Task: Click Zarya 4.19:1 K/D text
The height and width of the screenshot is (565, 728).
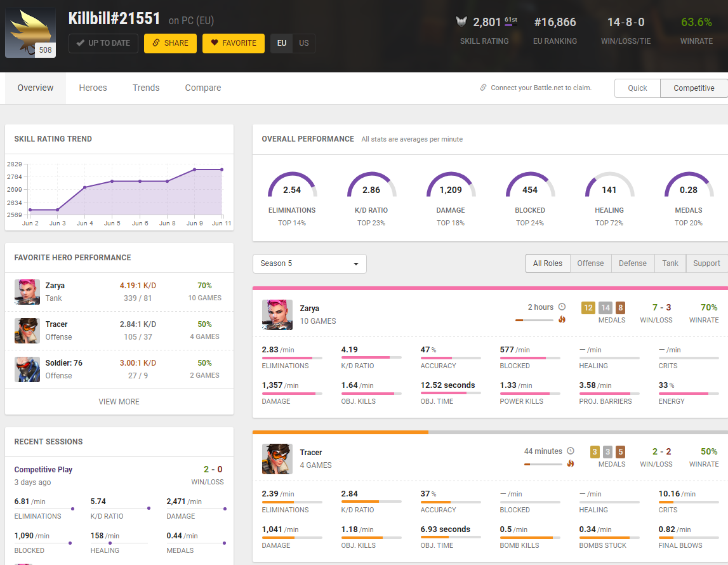Action: [138, 286]
